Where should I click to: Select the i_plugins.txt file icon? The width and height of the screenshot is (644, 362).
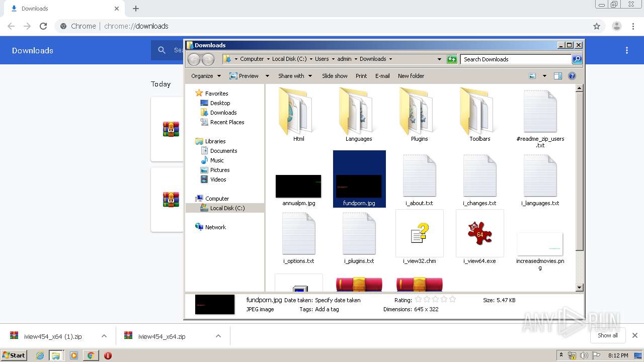click(x=359, y=233)
